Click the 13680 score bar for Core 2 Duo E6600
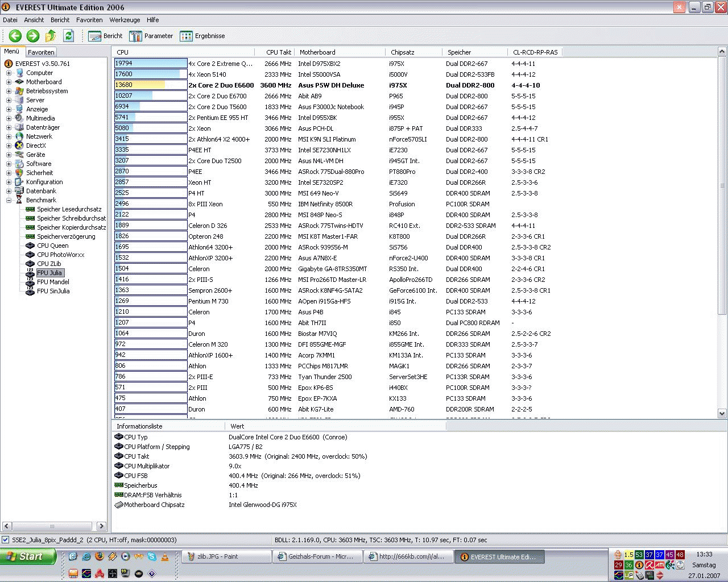This screenshot has width=728, height=582. pos(151,85)
